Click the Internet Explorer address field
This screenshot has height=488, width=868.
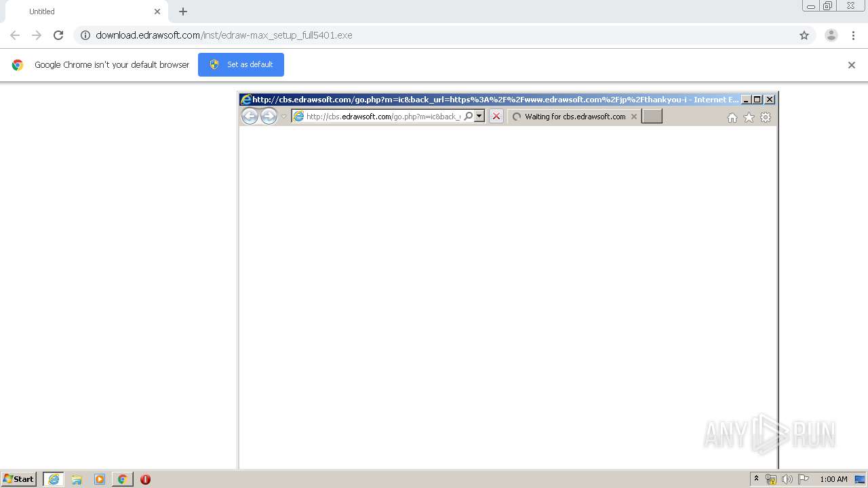click(x=382, y=117)
